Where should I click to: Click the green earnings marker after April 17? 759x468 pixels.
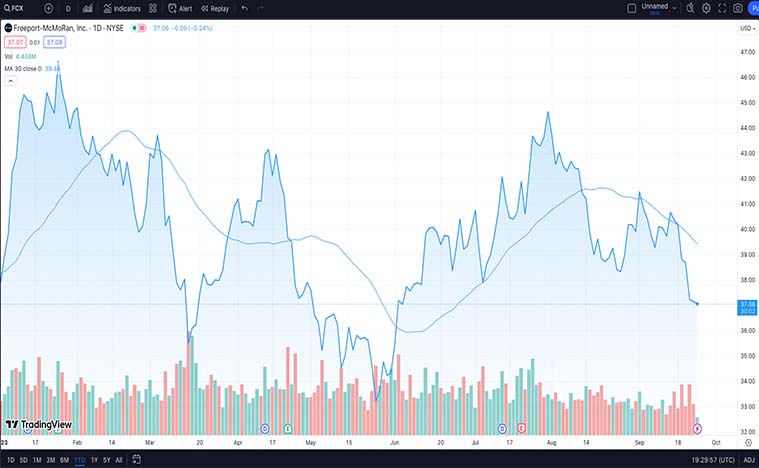(288, 428)
